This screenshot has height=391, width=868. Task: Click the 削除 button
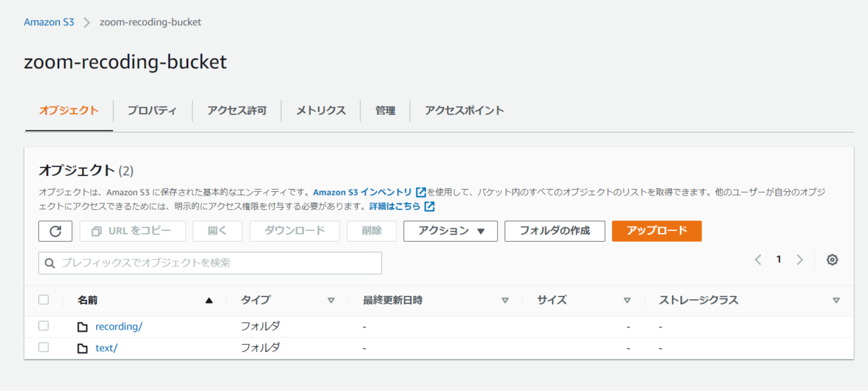pos(372,231)
